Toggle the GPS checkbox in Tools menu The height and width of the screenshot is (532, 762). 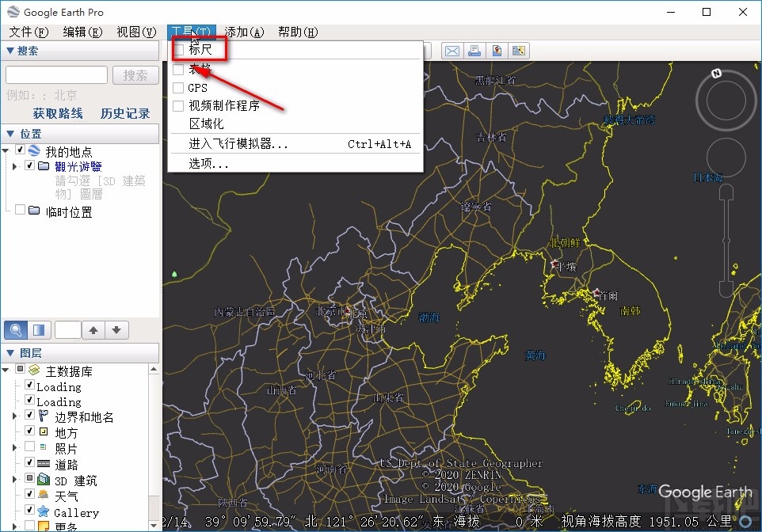pyautogui.click(x=178, y=87)
